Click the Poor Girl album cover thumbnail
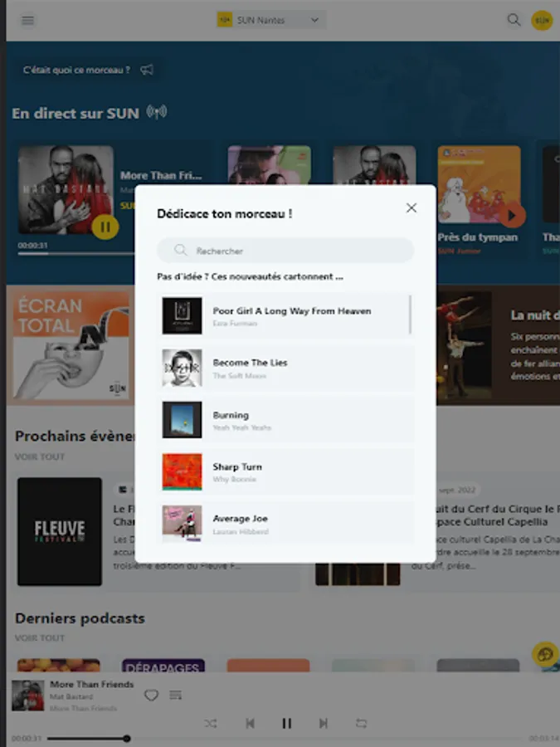Image resolution: width=560 pixels, height=747 pixels. pos(182,315)
